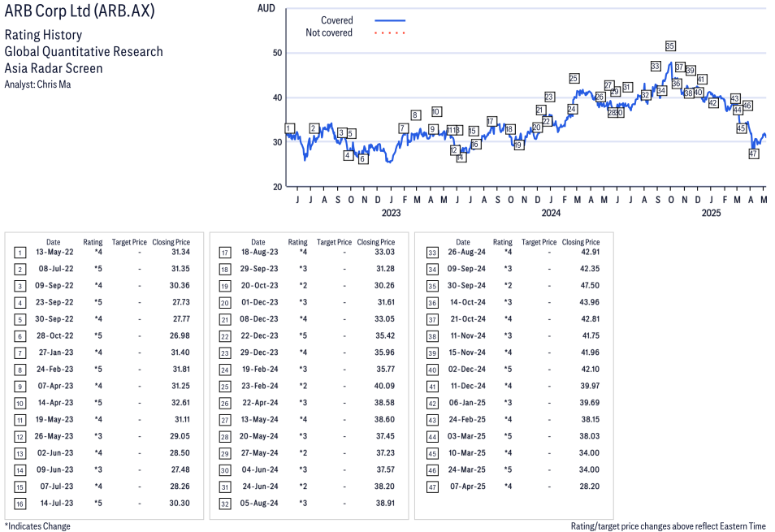Click the 2023 year label under the chart
The width and height of the screenshot is (775, 532).
(x=391, y=213)
